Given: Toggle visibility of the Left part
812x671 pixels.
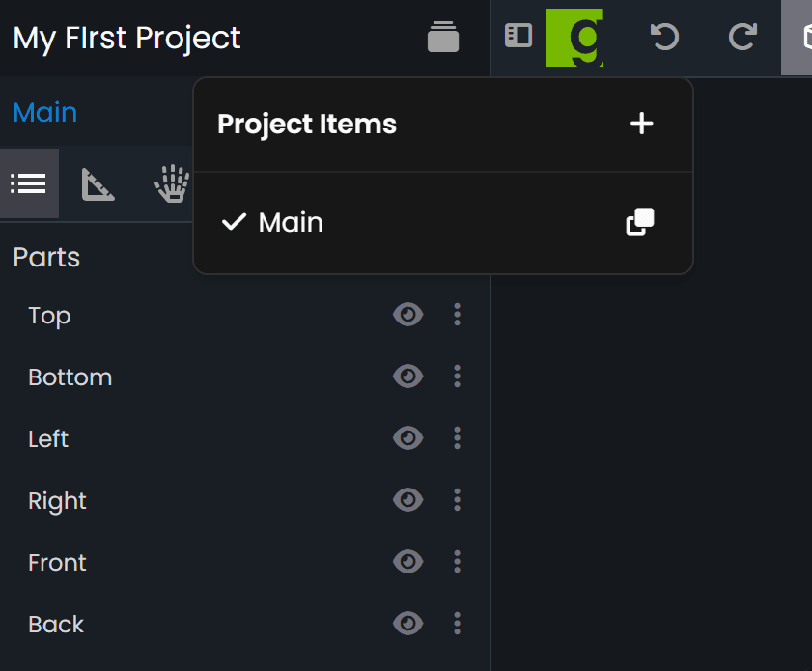Looking at the screenshot, I should 407,437.
